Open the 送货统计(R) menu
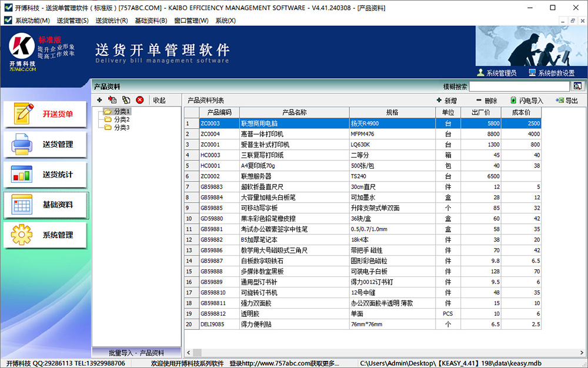This screenshot has width=588, height=368. pyautogui.click(x=112, y=21)
